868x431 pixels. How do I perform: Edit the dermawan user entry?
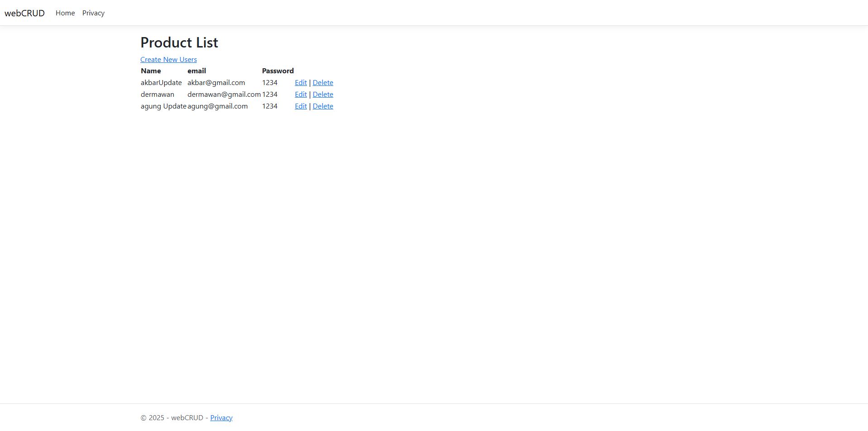(x=300, y=95)
